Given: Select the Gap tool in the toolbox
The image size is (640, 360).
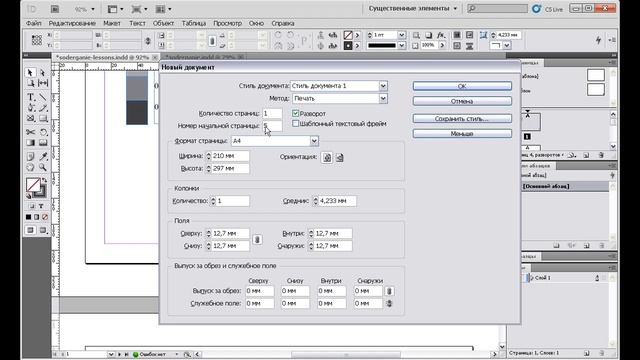Looking at the screenshot, I should (43, 83).
